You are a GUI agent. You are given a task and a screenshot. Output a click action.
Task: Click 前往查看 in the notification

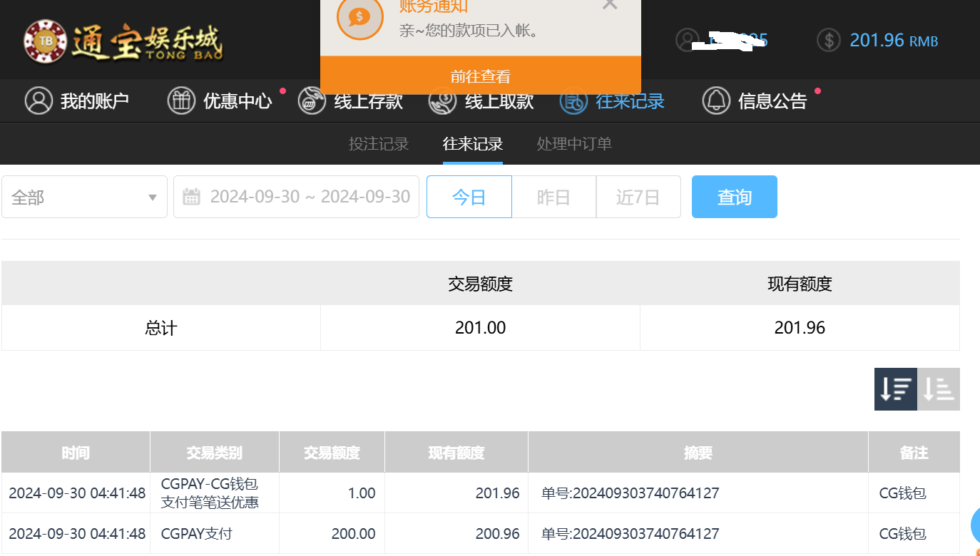click(x=480, y=76)
